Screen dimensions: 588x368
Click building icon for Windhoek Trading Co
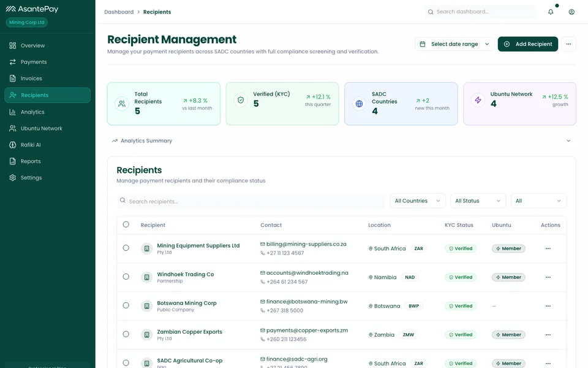(146, 277)
